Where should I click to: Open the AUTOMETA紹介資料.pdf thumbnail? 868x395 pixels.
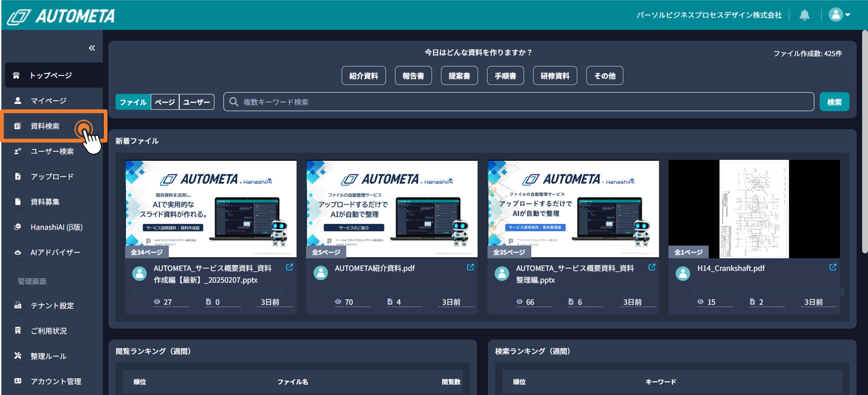392,209
